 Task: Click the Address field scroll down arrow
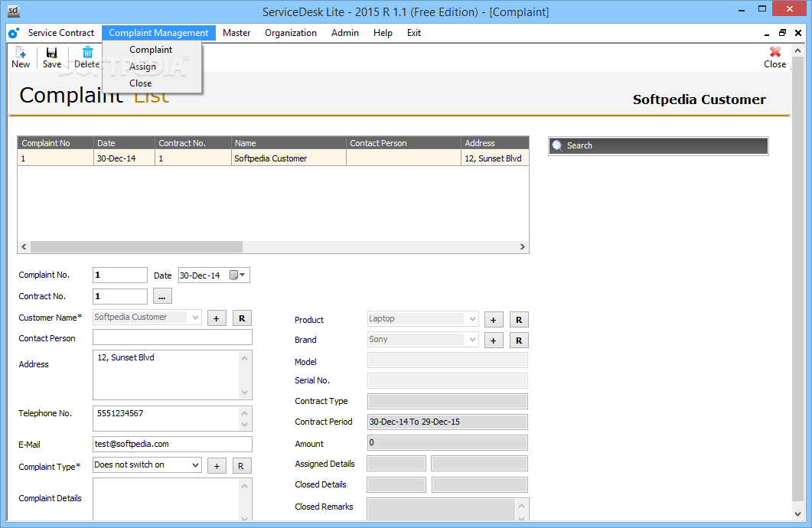click(244, 393)
